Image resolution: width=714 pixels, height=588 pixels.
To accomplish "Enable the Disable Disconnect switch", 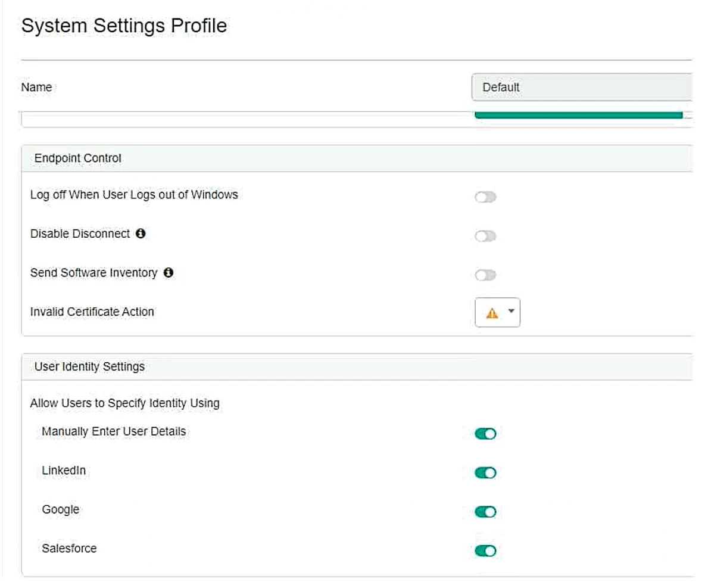I will (x=485, y=237).
